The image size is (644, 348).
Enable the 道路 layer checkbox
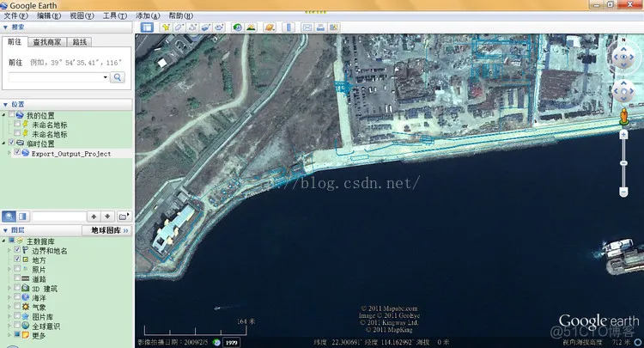pos(17,278)
